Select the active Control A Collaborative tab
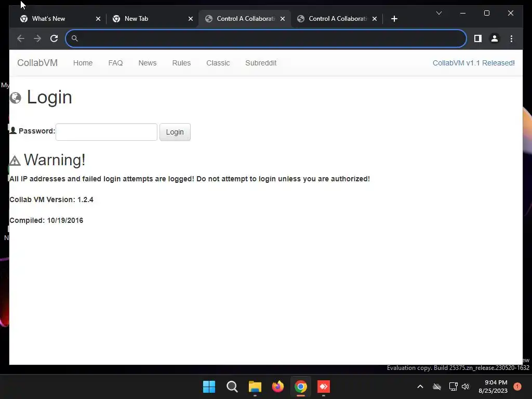 click(245, 19)
